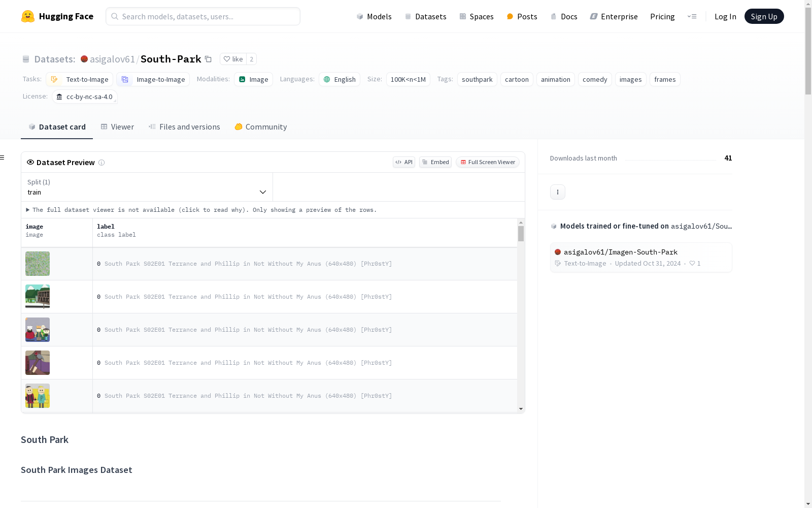Click the datasets stack icon beside Datasets
This screenshot has height=508, width=812.
coord(26,59)
